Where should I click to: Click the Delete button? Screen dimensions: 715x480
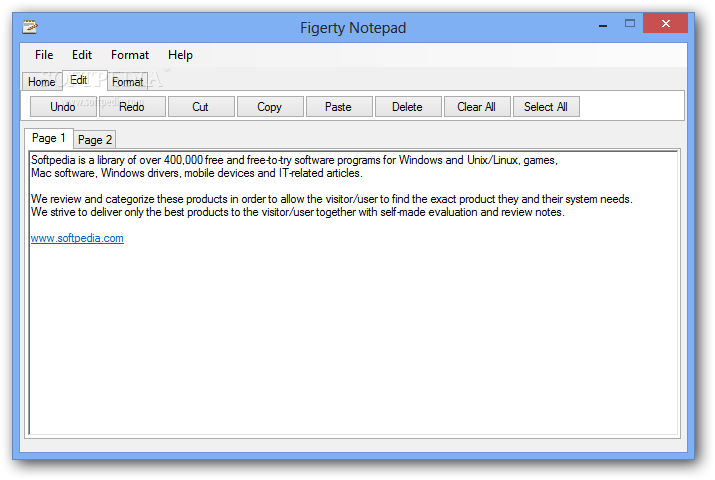407,107
